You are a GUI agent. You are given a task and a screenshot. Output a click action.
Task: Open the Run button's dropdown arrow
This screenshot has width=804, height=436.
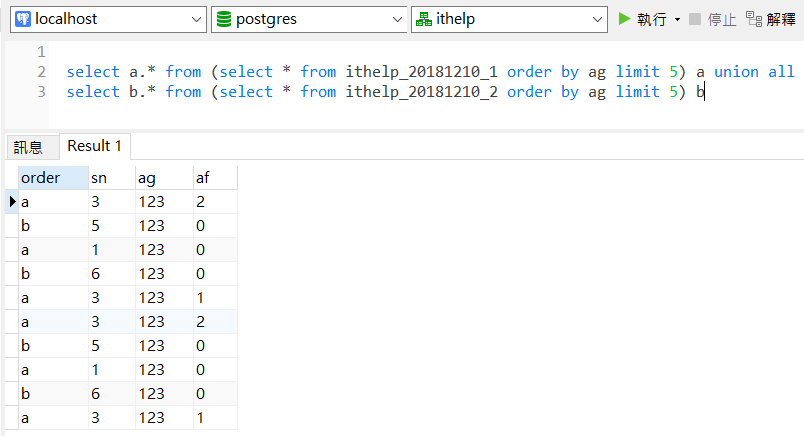[x=677, y=19]
